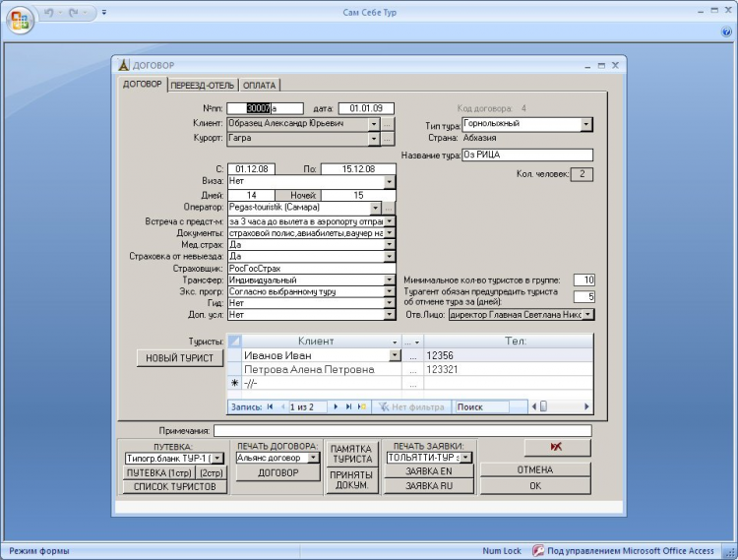Viewport: 738px width, 560px height.
Task: Expand the Гид dropdown
Action: pos(390,303)
